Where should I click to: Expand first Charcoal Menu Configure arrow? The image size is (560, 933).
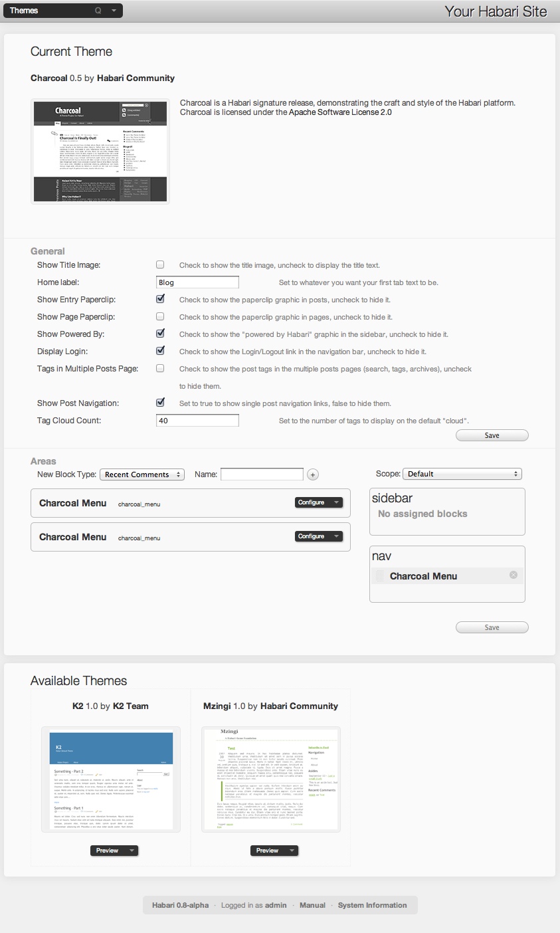(336, 502)
